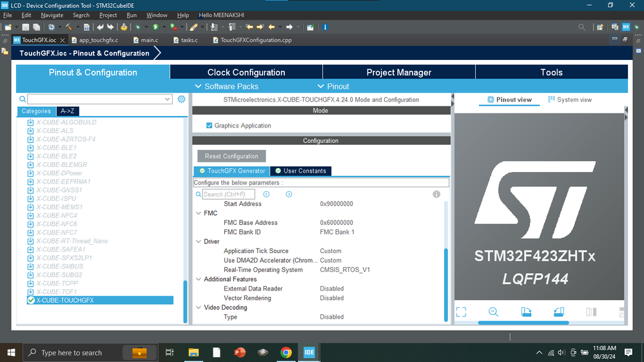Viewport: 644px width, 362px height.
Task: Click the horizontal scrollbar under the pinout view
Action: click(523, 323)
